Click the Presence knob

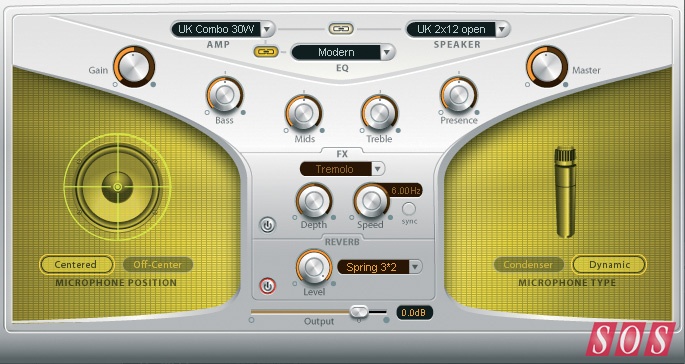pos(459,95)
